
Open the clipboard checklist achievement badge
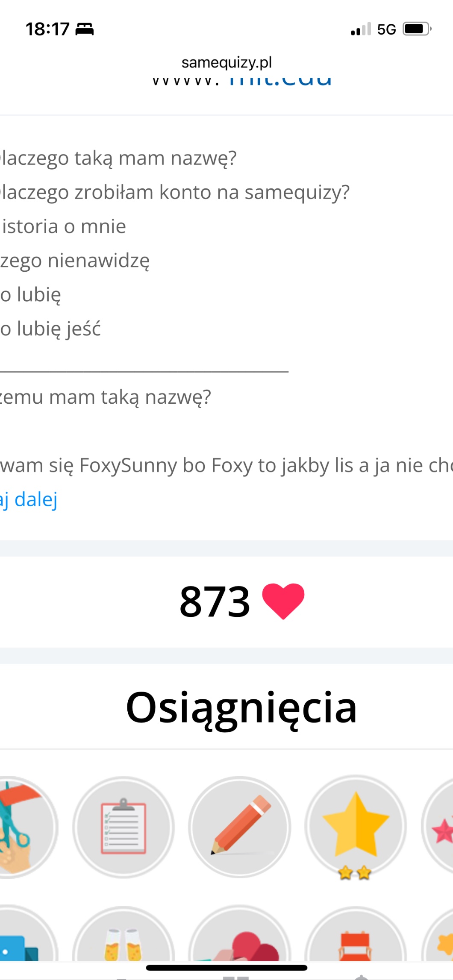124,827
